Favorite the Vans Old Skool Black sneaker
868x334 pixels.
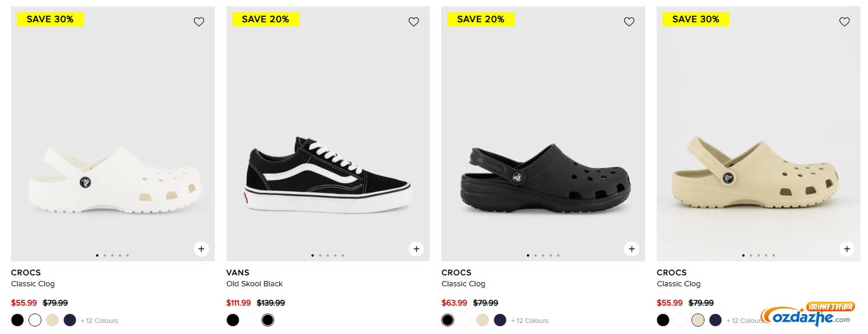coord(414,22)
